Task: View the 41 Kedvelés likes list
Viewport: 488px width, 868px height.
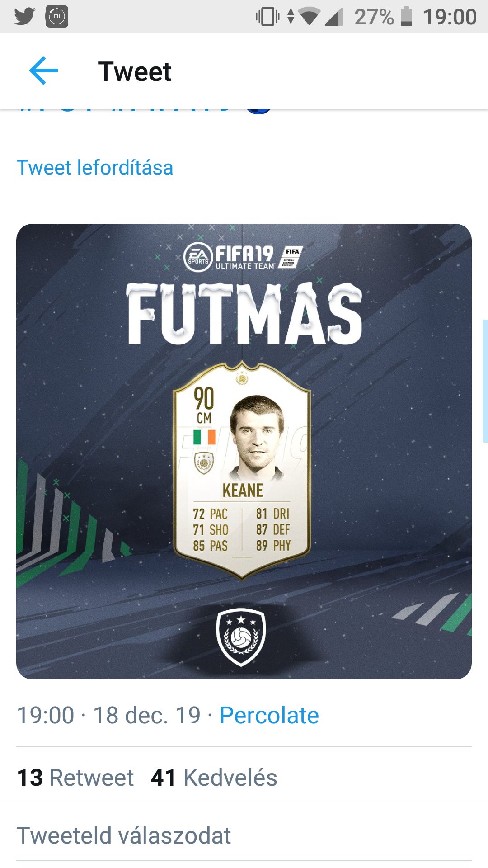Action: pos(214,778)
